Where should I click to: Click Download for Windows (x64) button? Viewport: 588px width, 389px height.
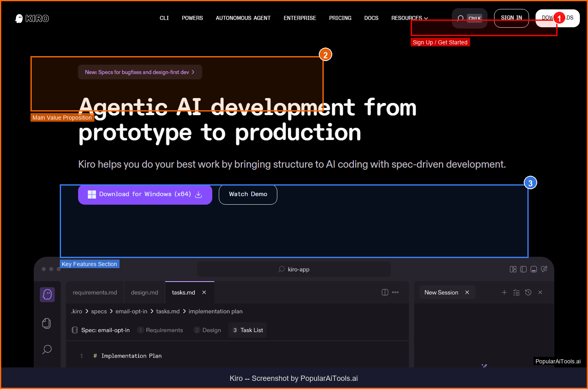(x=145, y=194)
